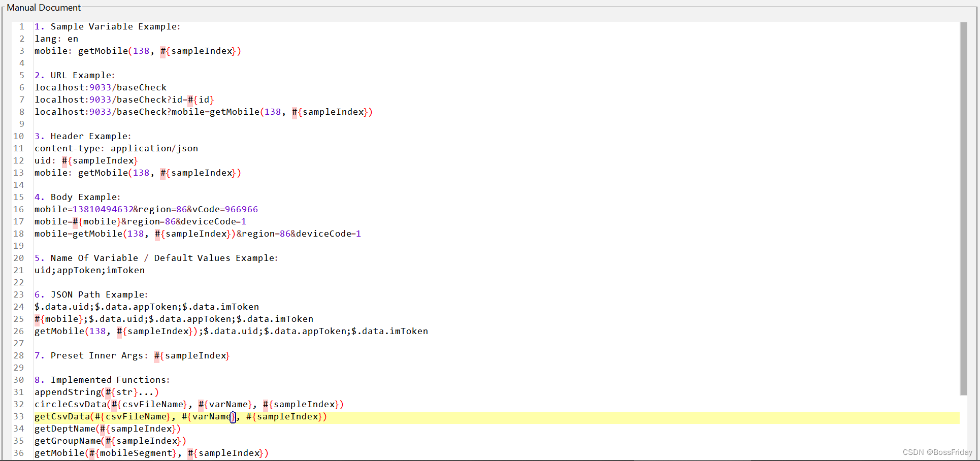Click line number 20 in the gutter
The width and height of the screenshot is (980, 461).
pyautogui.click(x=19, y=258)
